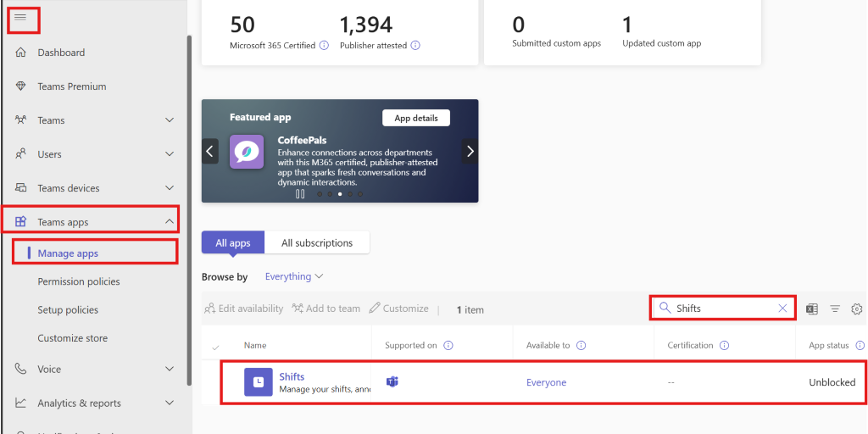868x434 pixels.
Task: Click the Dashboard home icon
Action: [x=20, y=53]
